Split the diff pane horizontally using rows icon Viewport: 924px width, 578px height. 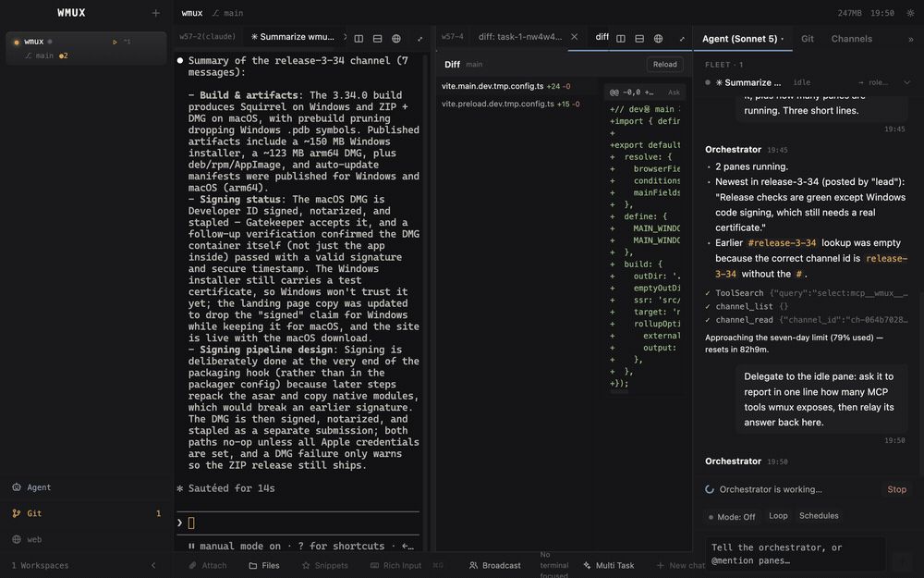click(x=639, y=38)
